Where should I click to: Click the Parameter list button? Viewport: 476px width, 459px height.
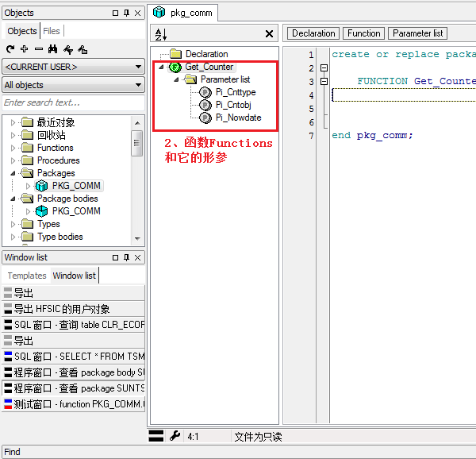(417, 33)
